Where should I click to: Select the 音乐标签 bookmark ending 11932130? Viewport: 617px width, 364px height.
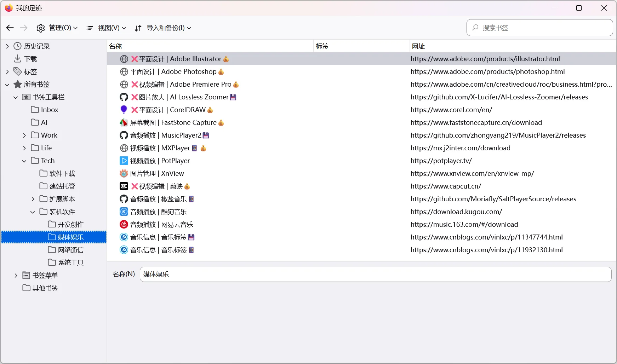coord(361,250)
